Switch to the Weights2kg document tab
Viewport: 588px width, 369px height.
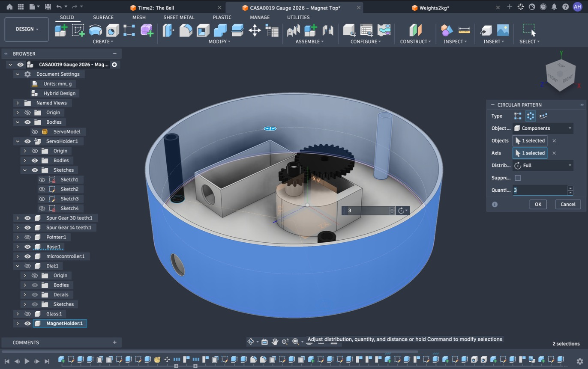click(x=434, y=8)
